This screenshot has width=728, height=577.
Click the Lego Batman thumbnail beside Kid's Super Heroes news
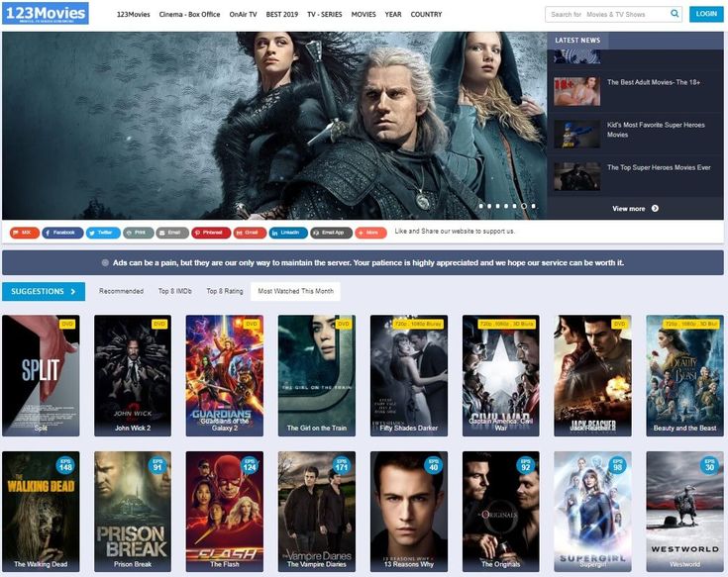pyautogui.click(x=577, y=134)
